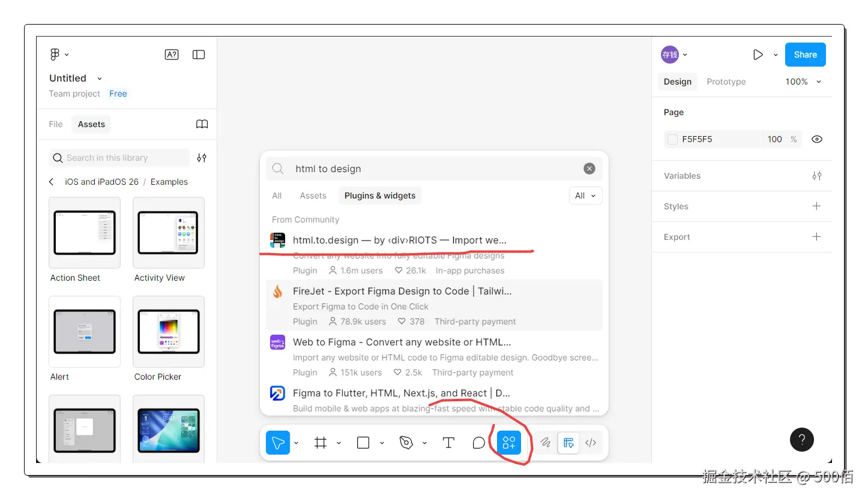Click the Team project label
This screenshot has height=499, width=868.
point(74,94)
